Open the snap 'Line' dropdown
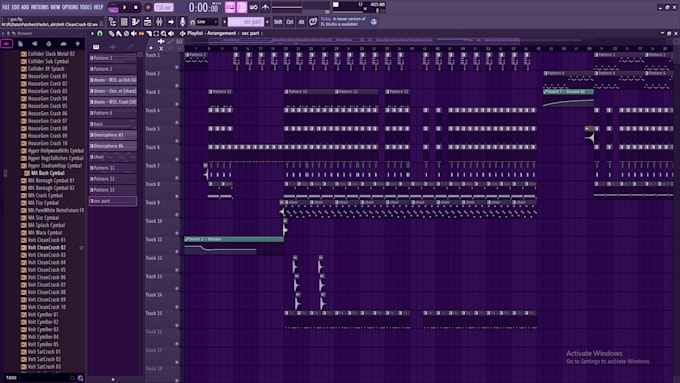 [207, 22]
